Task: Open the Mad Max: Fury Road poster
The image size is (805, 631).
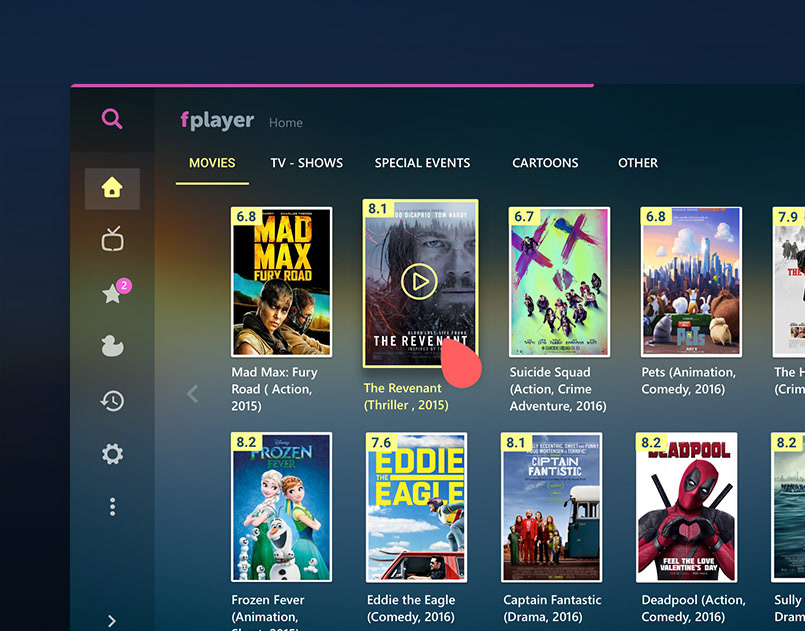Action: [281, 282]
